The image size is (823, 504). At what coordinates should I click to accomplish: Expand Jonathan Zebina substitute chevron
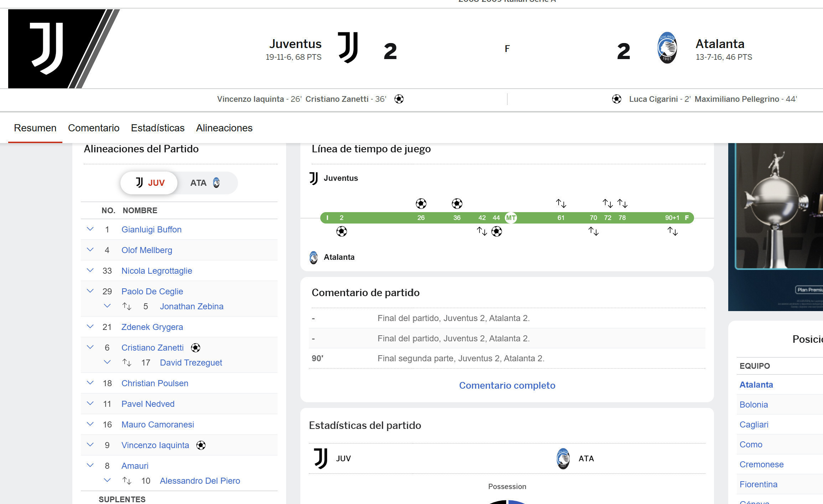pyautogui.click(x=107, y=306)
